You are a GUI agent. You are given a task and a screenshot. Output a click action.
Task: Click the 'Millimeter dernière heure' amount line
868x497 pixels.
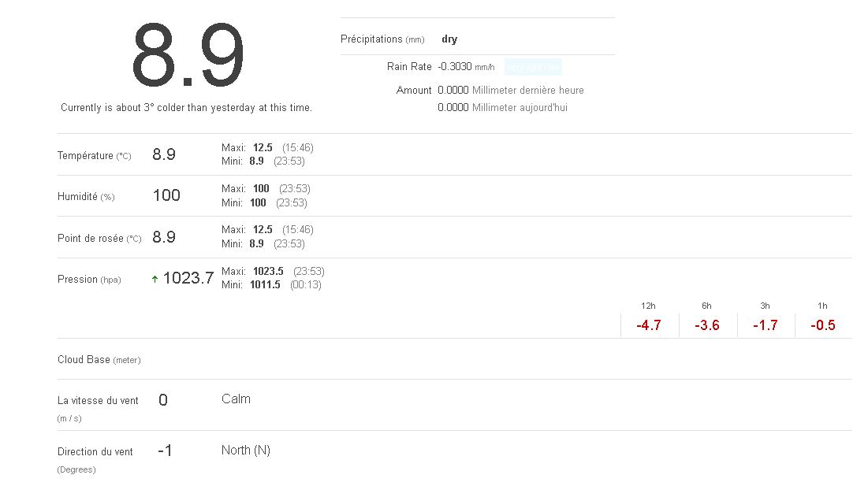point(511,91)
